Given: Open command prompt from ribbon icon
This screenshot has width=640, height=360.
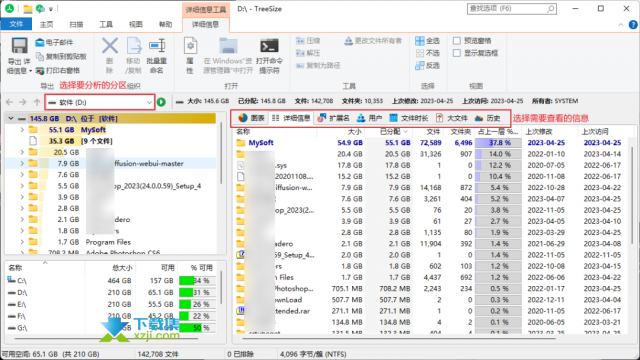Looking at the screenshot, I should (x=269, y=46).
